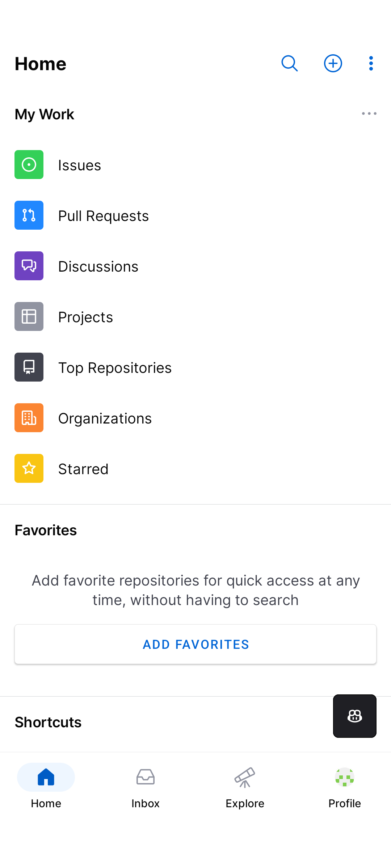Tap the gray Projects table icon

click(29, 316)
